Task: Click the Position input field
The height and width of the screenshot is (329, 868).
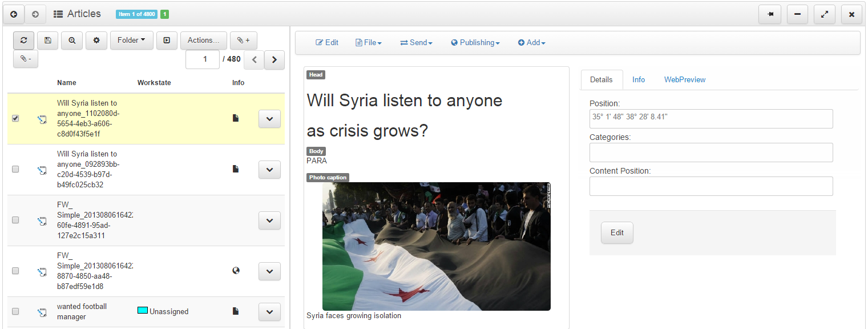Action: click(x=711, y=119)
